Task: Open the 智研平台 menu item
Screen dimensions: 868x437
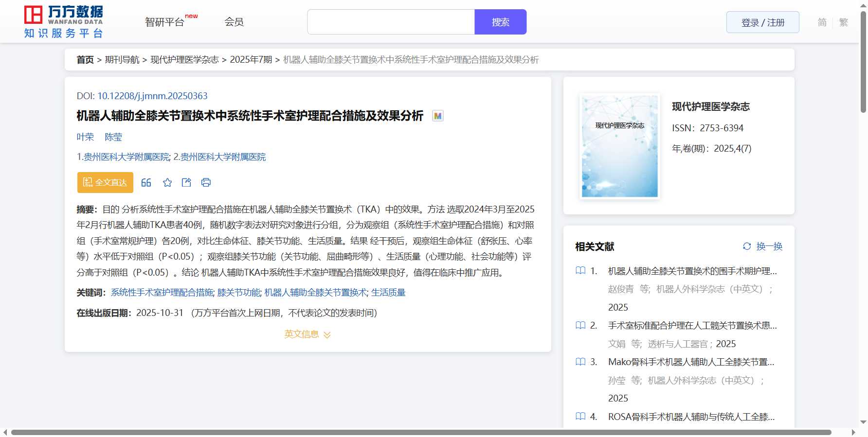Action: (x=165, y=22)
